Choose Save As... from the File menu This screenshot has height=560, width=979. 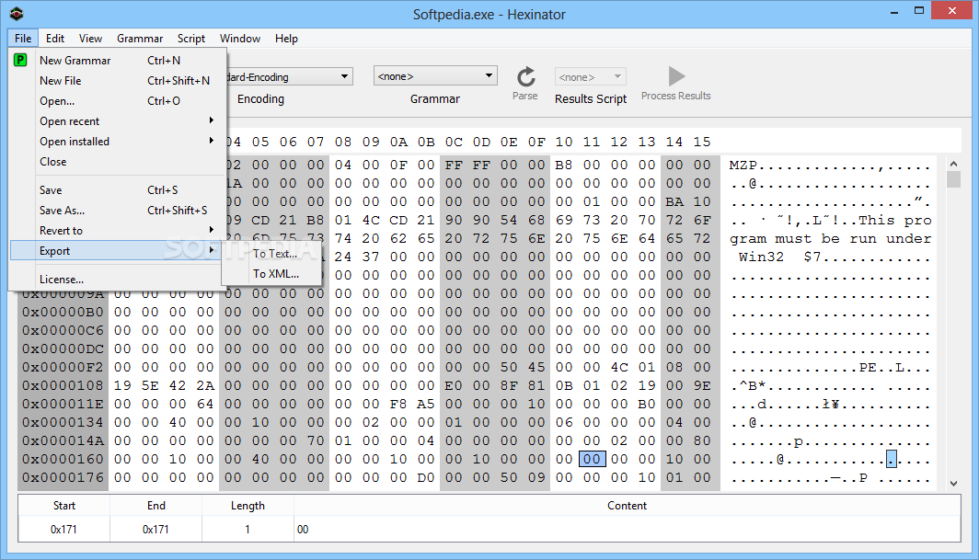point(118,211)
